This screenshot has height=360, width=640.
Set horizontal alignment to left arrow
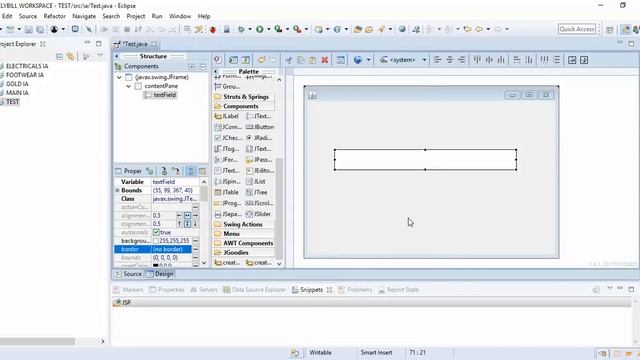pyautogui.click(x=179, y=215)
